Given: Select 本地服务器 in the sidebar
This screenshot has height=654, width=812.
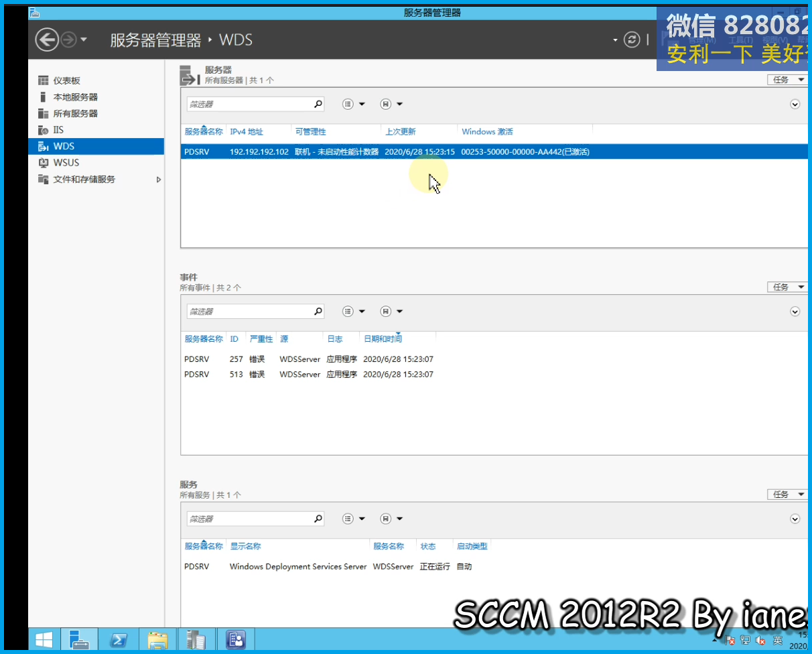Looking at the screenshot, I should point(76,97).
